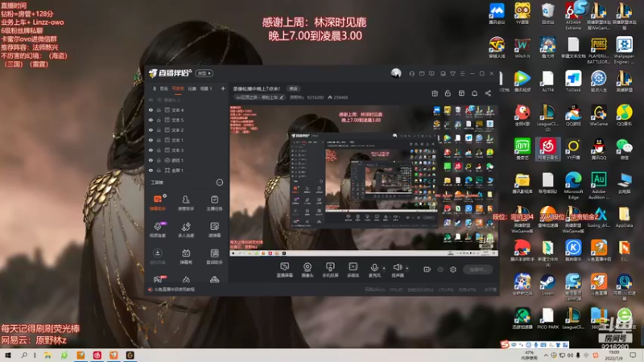Collapse the 工具箱 toolbox section
The height and width of the screenshot is (362, 644).
[219, 183]
